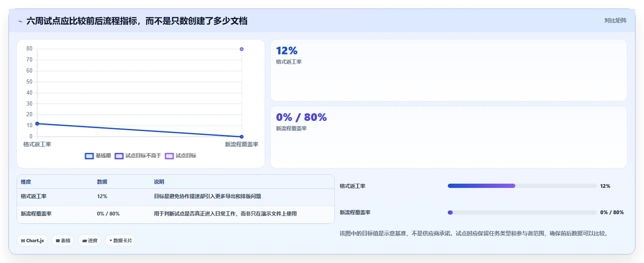The width and height of the screenshot is (644, 263).
Task: Click the 12% table data cell
Action: click(x=102, y=196)
